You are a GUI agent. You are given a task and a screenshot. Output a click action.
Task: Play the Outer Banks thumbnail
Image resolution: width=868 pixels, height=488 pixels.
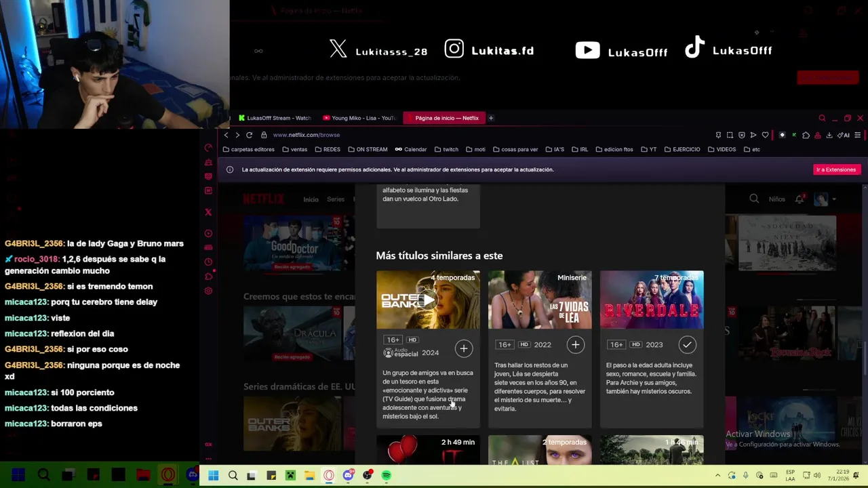point(428,300)
